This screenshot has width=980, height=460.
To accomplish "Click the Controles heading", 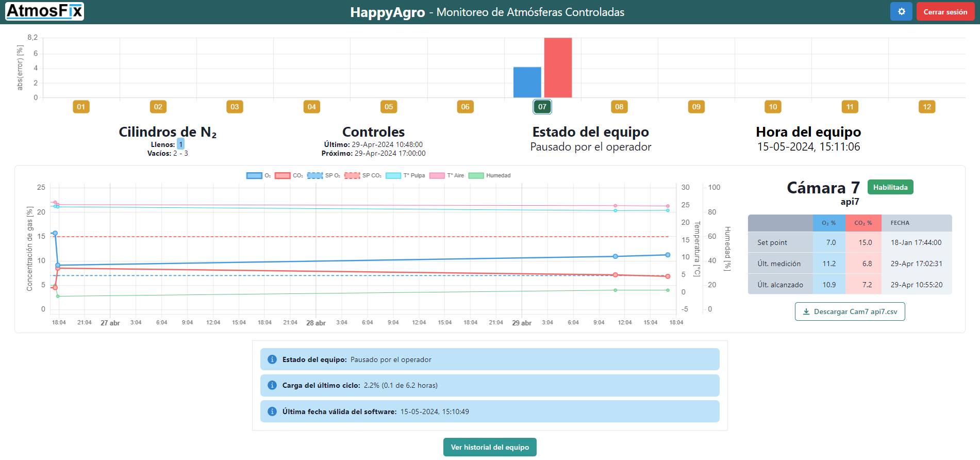I will (x=374, y=132).
